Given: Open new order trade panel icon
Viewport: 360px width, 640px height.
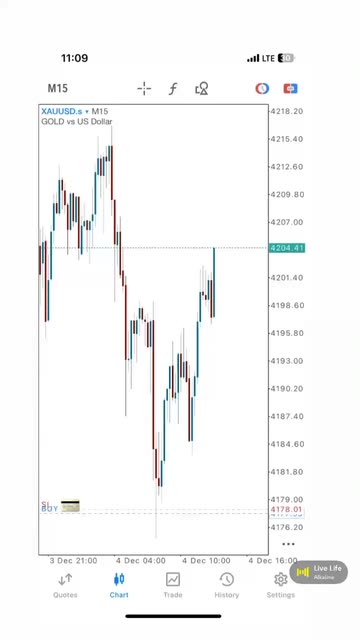Looking at the screenshot, I should click(x=290, y=88).
